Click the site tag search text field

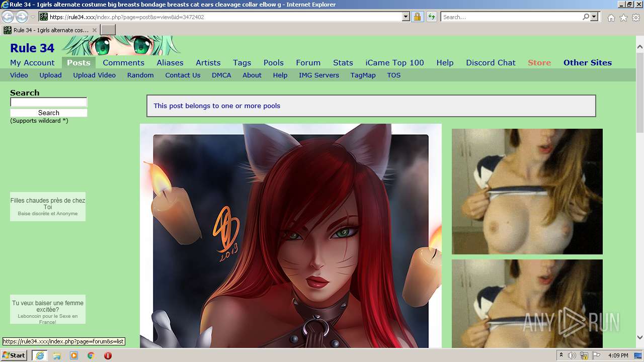[x=49, y=102]
